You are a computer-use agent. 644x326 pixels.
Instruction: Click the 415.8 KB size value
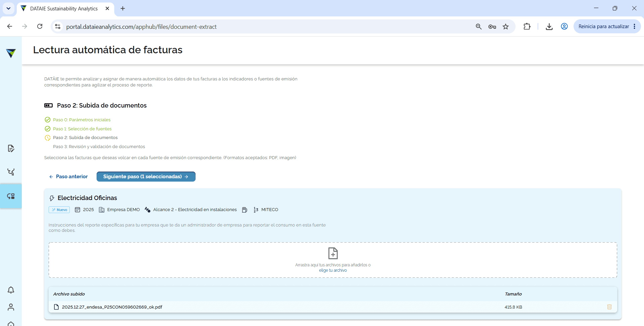tap(513, 307)
